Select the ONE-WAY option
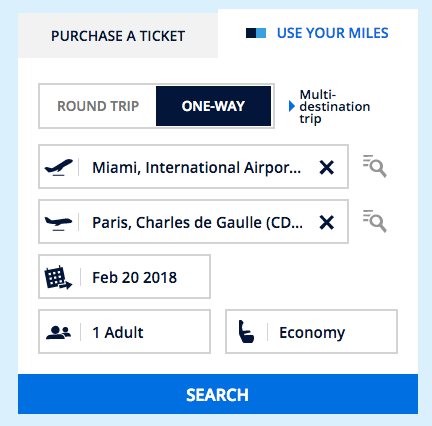The width and height of the screenshot is (432, 426). (213, 106)
